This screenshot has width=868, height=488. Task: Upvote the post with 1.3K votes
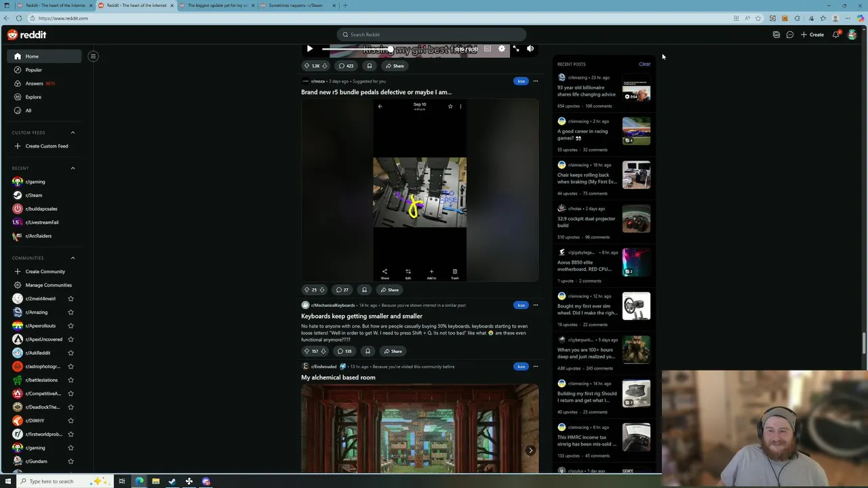click(x=307, y=66)
